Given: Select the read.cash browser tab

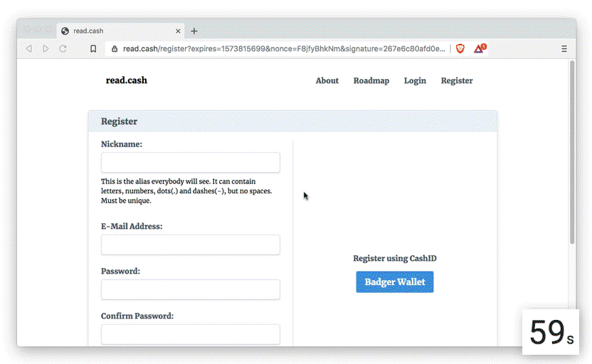Looking at the screenshot, I should pyautogui.click(x=120, y=31).
